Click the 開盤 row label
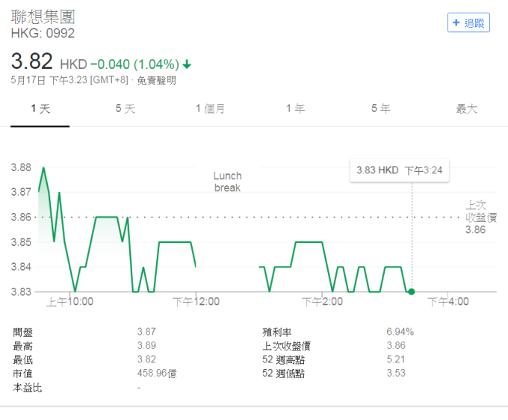This screenshot has height=420, width=508. tap(22, 332)
